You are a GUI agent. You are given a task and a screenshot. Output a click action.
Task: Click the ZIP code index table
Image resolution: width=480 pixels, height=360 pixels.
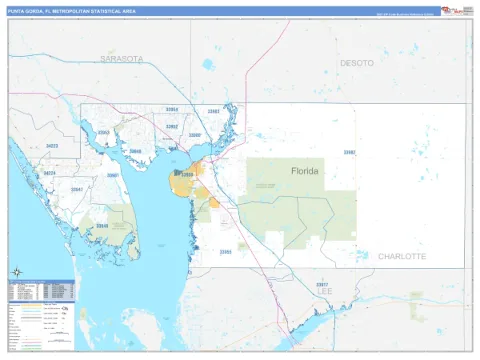coord(41,290)
